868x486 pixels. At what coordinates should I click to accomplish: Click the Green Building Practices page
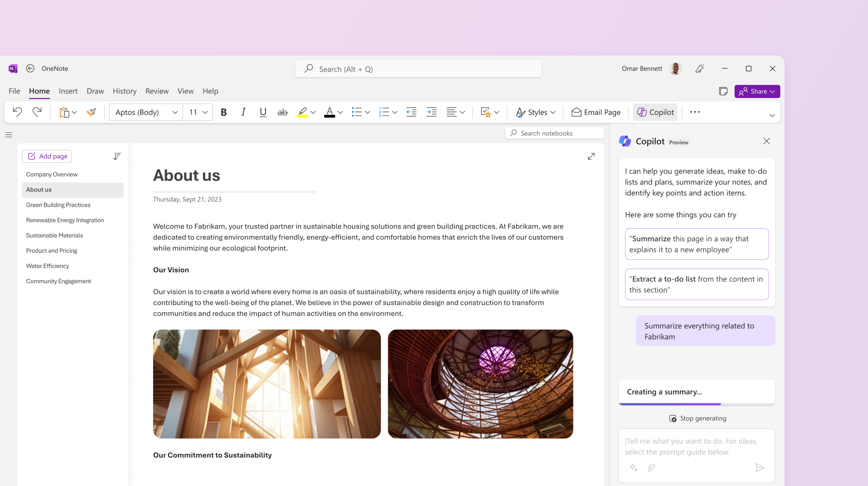(58, 204)
